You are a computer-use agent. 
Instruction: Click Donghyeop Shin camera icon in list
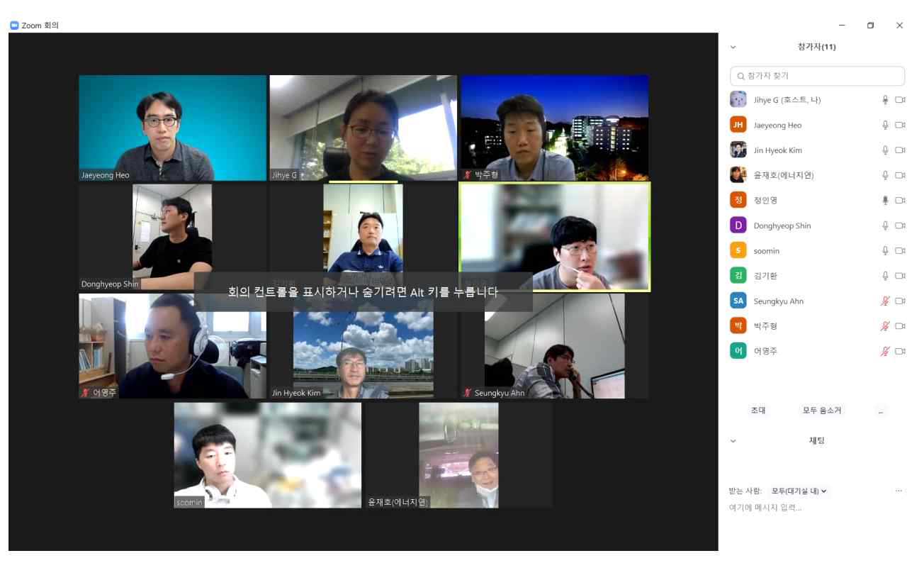click(901, 225)
